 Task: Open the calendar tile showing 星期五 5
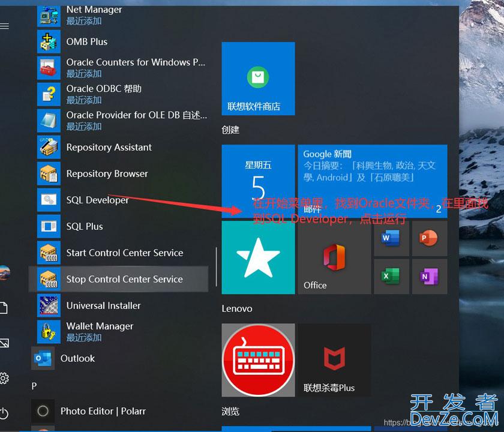pos(258,181)
